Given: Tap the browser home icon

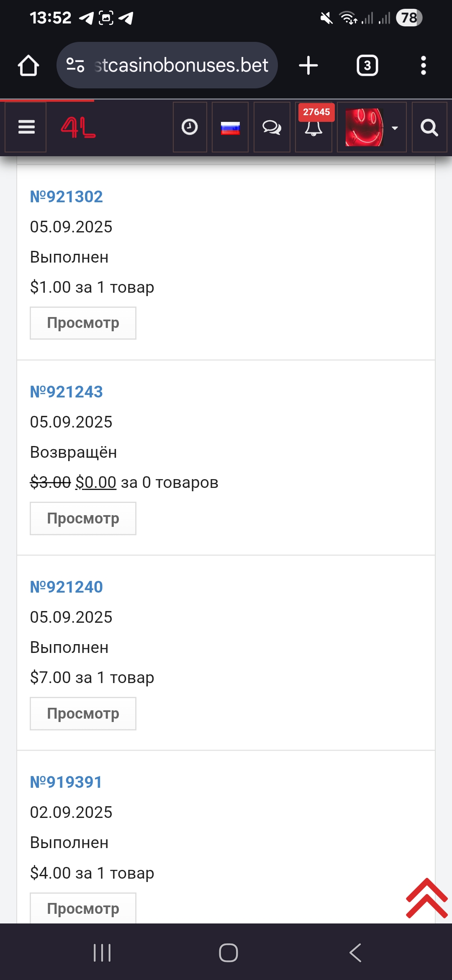Looking at the screenshot, I should (28, 66).
